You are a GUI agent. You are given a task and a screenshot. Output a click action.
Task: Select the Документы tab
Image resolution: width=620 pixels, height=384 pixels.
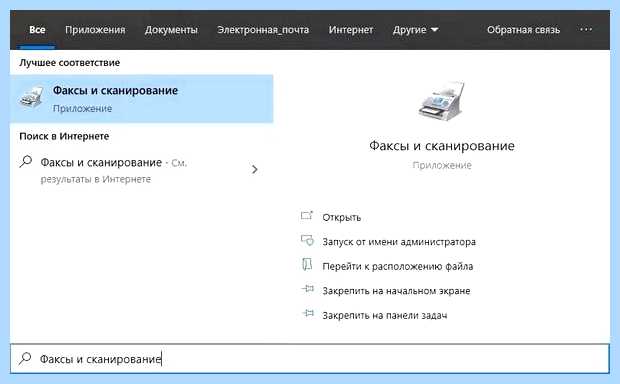click(171, 30)
